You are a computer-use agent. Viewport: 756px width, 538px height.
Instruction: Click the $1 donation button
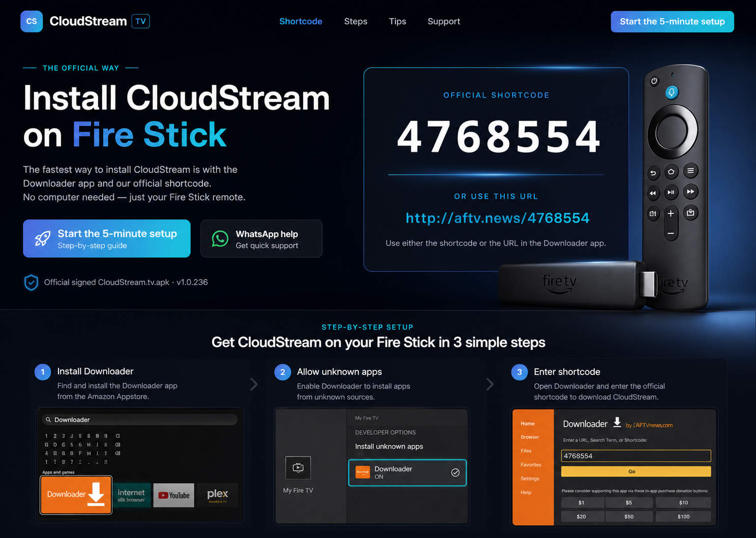[x=582, y=502]
